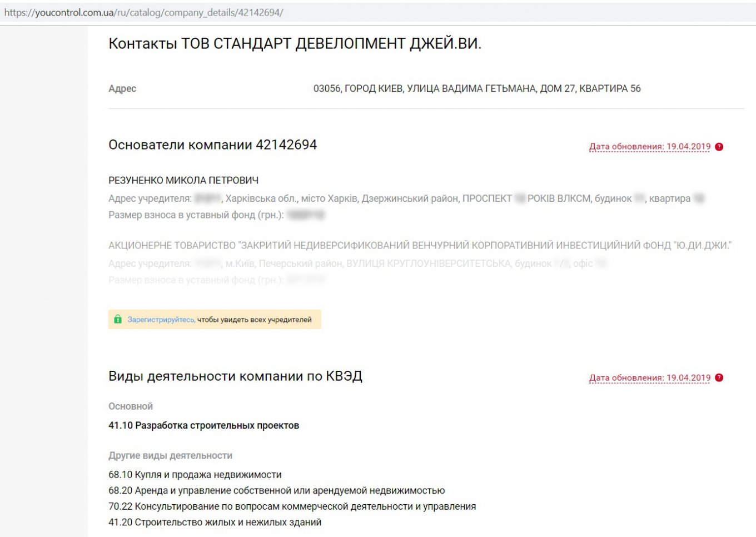Click activity 41.20 Строительство жилых и нежилых зданий
756x537 pixels.
[215, 522]
